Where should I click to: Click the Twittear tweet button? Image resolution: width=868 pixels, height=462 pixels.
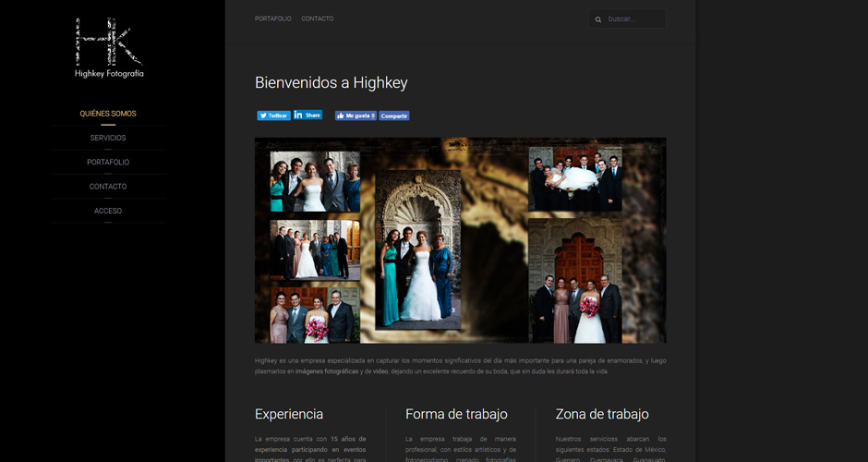tap(273, 115)
